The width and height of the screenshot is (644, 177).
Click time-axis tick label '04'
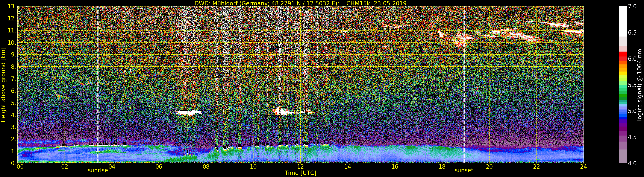click(112, 166)
